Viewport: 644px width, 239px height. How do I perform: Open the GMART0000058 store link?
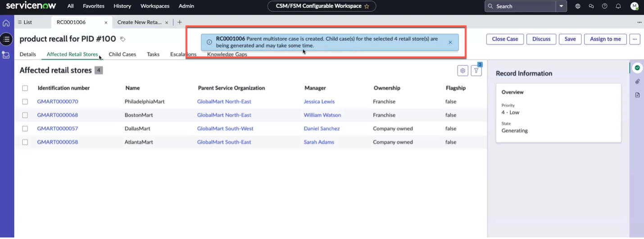[58, 142]
